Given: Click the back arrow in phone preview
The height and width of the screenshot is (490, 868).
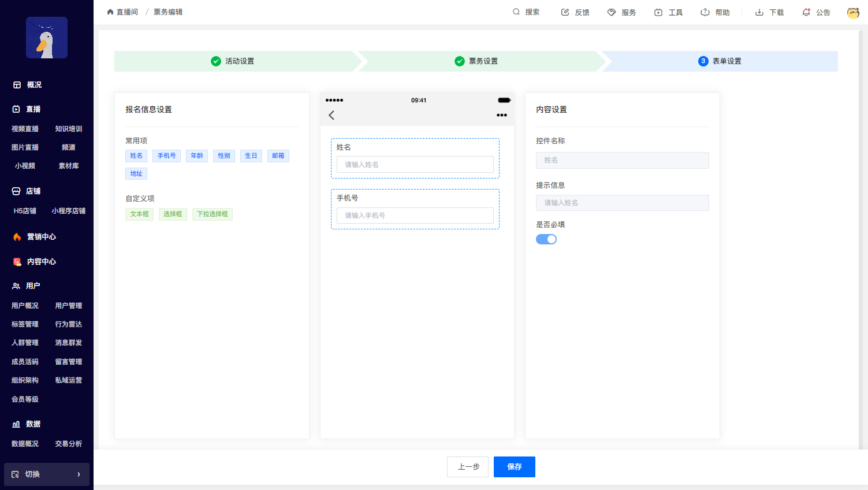Looking at the screenshot, I should pyautogui.click(x=331, y=115).
